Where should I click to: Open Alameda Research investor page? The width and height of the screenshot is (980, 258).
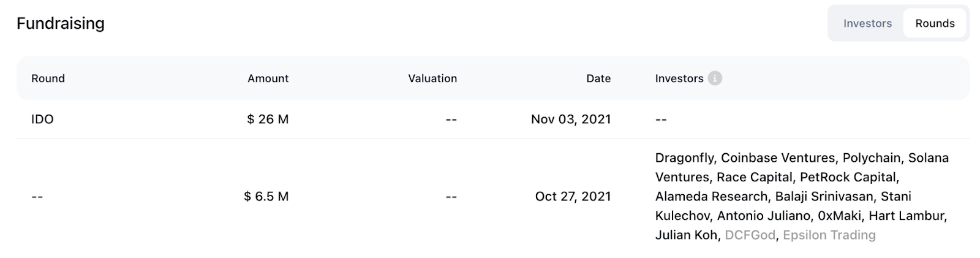pos(710,197)
